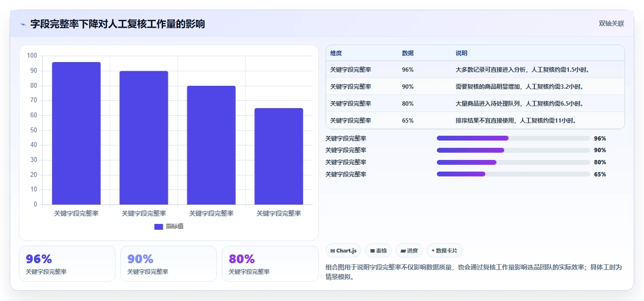Image resolution: width=644 pixels, height=301 pixels.
Task: Click the 65% cell in the table
Action: (408, 121)
